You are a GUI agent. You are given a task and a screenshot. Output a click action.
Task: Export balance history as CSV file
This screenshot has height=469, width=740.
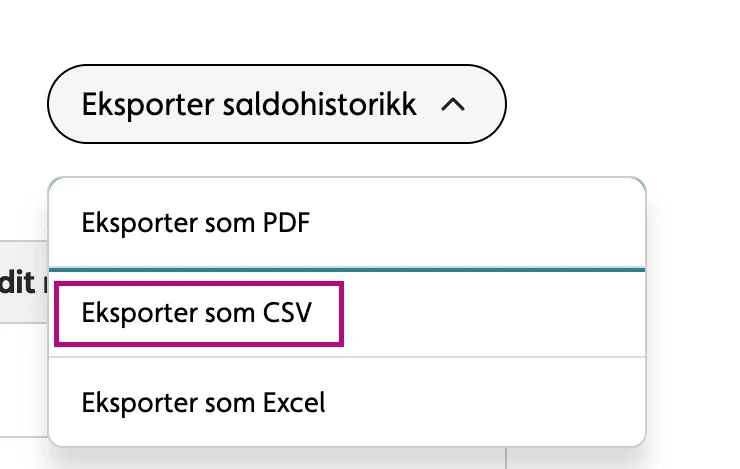point(198,313)
